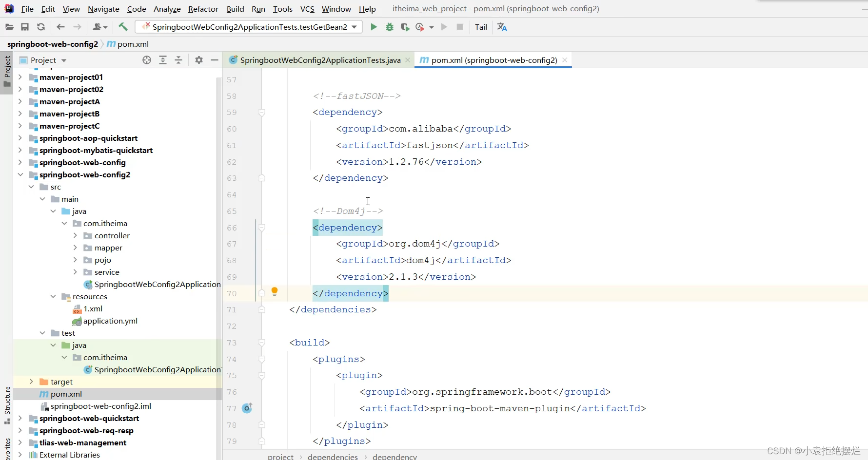Viewport: 868px width, 460px height.
Task: Click the Synchronize refresh icon
Action: coord(41,27)
